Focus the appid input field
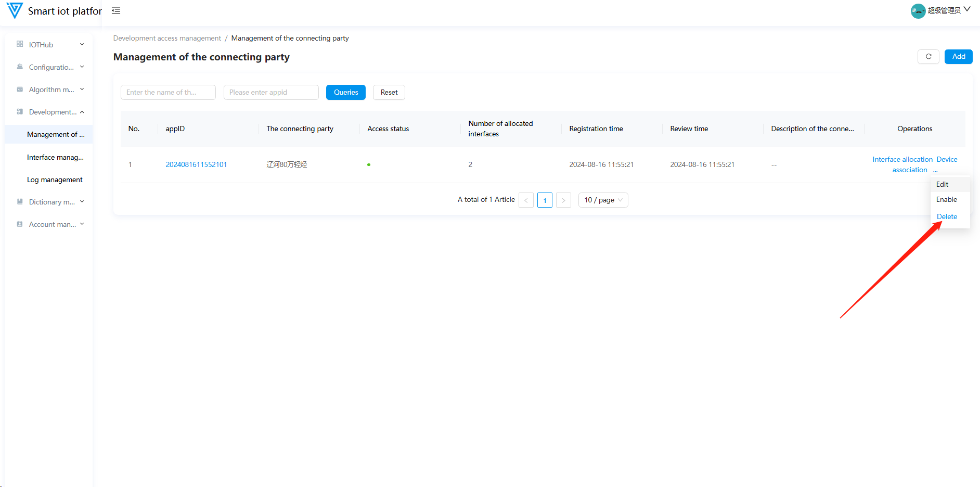Viewport: 980px width, 487px height. 271,92
